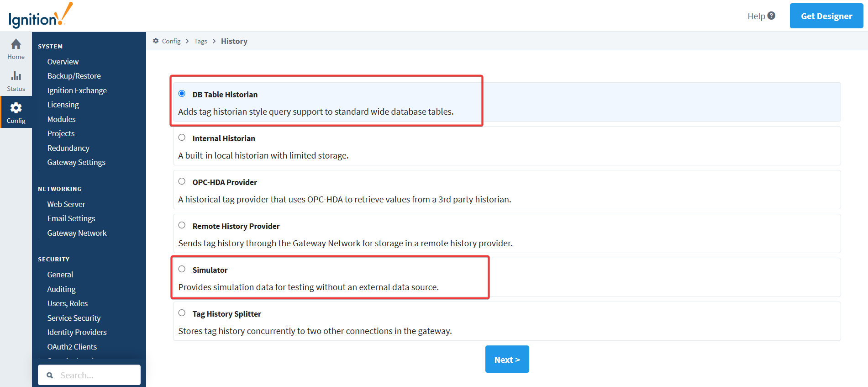The width and height of the screenshot is (868, 387).
Task: Click 'Provides simulation data' description
Action: [309, 287]
